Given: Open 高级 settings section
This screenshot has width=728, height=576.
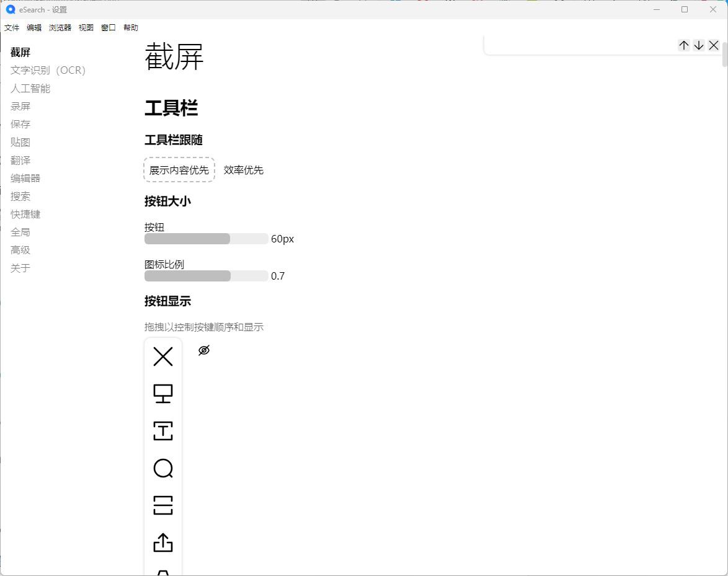Looking at the screenshot, I should 20,250.
